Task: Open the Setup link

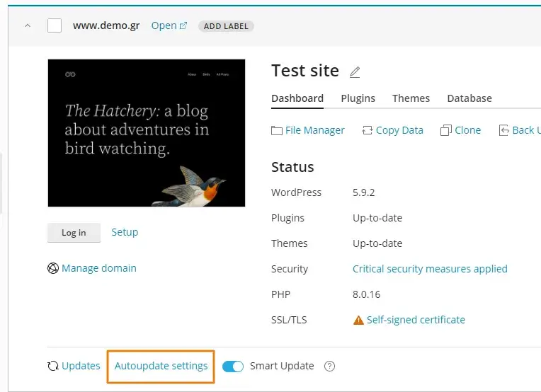Action: click(125, 232)
